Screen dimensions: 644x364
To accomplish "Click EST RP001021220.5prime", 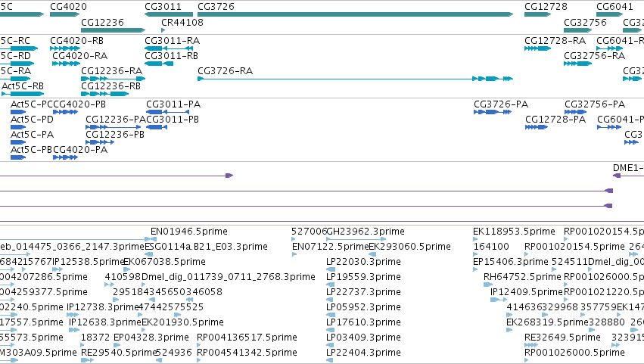I will tap(604, 291).
